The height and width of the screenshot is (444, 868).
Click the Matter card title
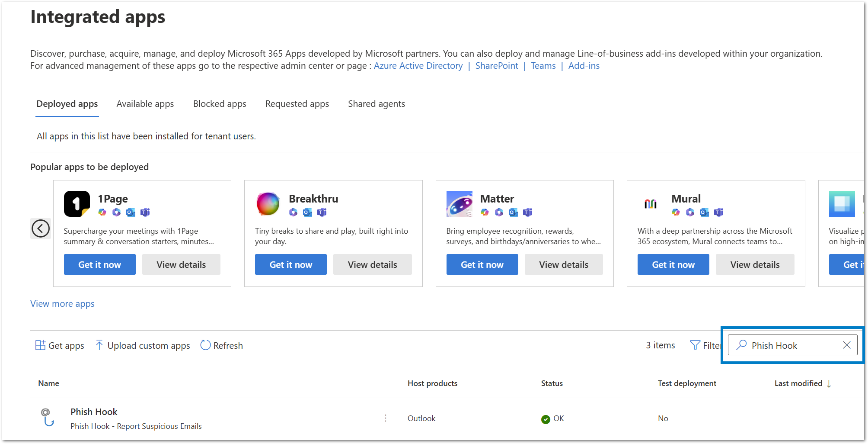497,199
